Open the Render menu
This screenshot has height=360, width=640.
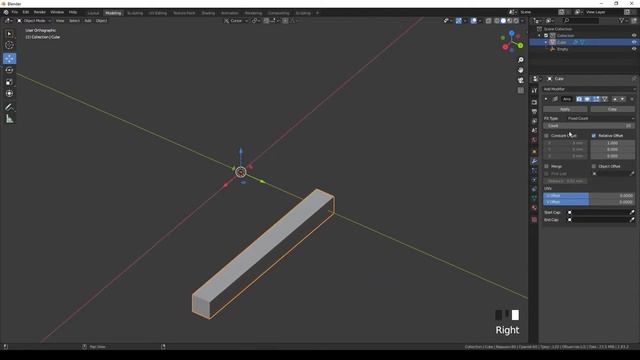pos(40,12)
